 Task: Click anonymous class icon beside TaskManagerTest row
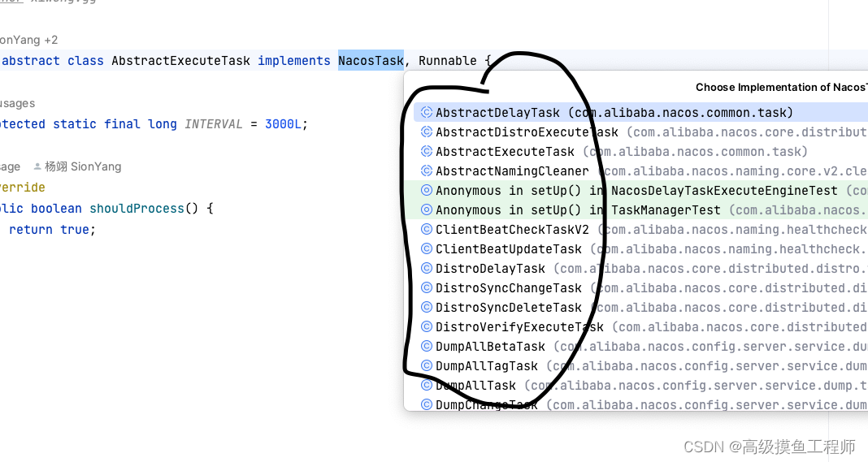click(426, 209)
